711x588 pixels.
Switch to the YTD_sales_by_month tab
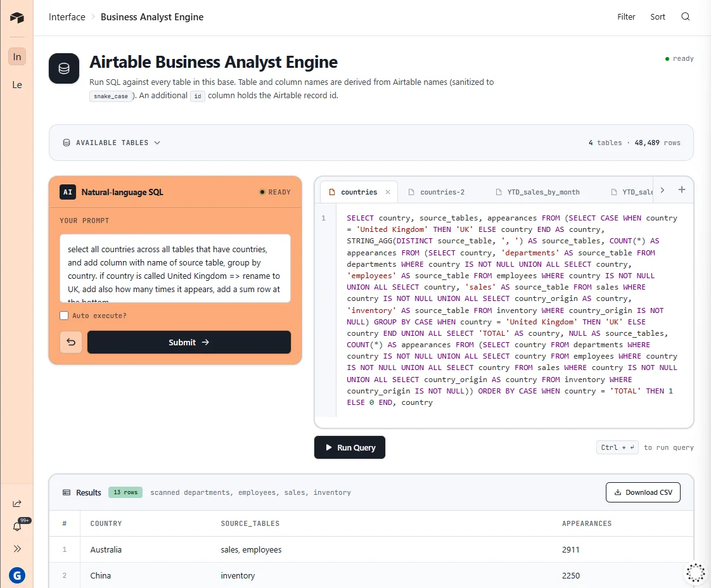coord(543,192)
